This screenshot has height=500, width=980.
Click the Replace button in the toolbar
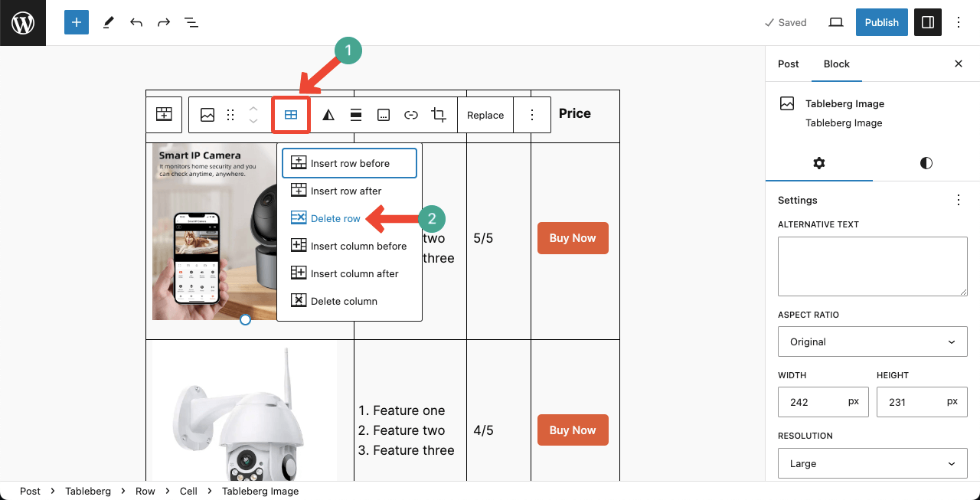(485, 114)
